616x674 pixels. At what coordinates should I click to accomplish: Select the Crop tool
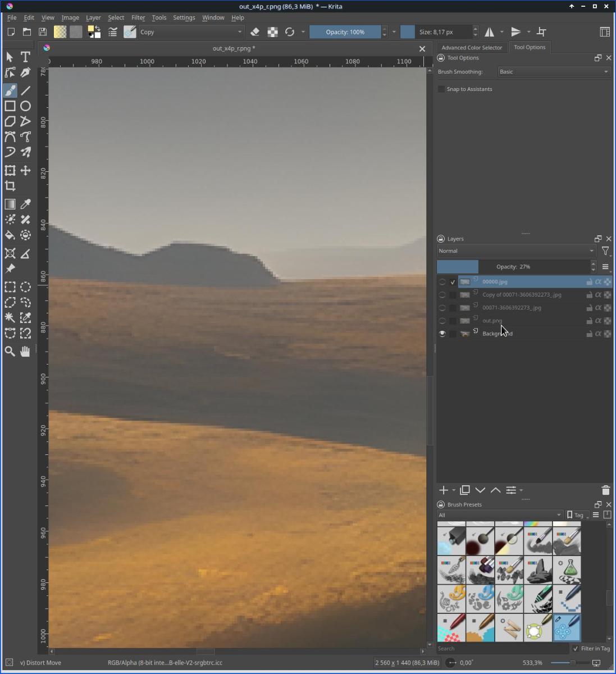pos(10,186)
